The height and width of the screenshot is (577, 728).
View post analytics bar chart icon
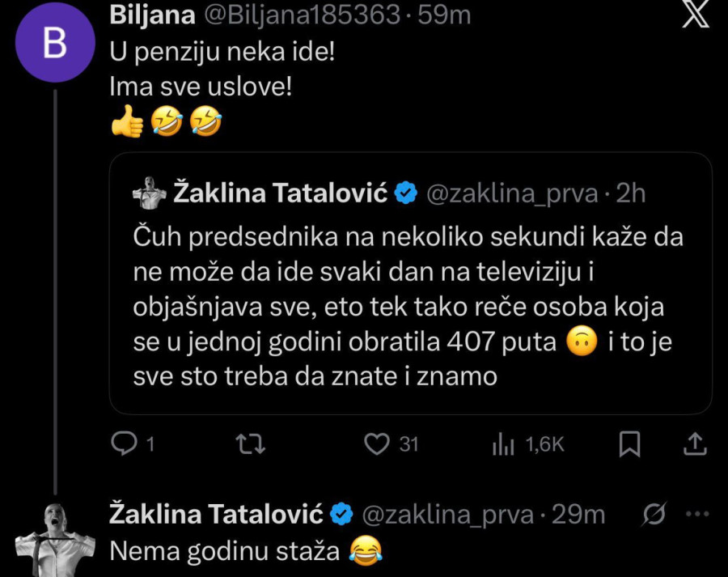click(503, 443)
